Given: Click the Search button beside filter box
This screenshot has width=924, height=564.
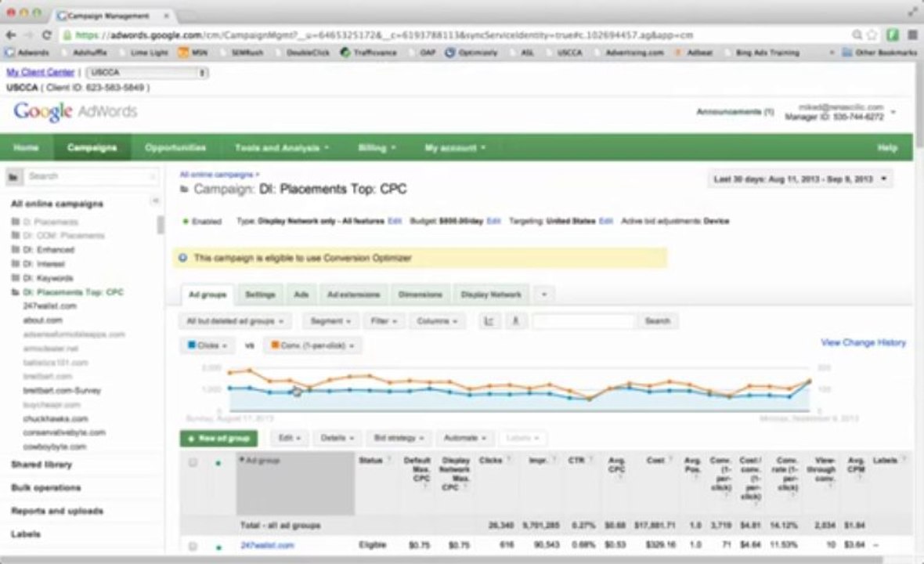Looking at the screenshot, I should tap(657, 321).
